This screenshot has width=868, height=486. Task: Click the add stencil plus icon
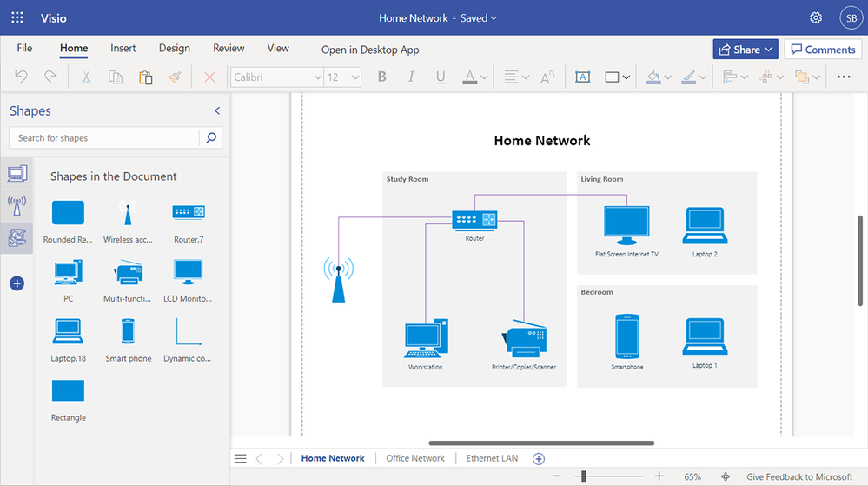17,283
